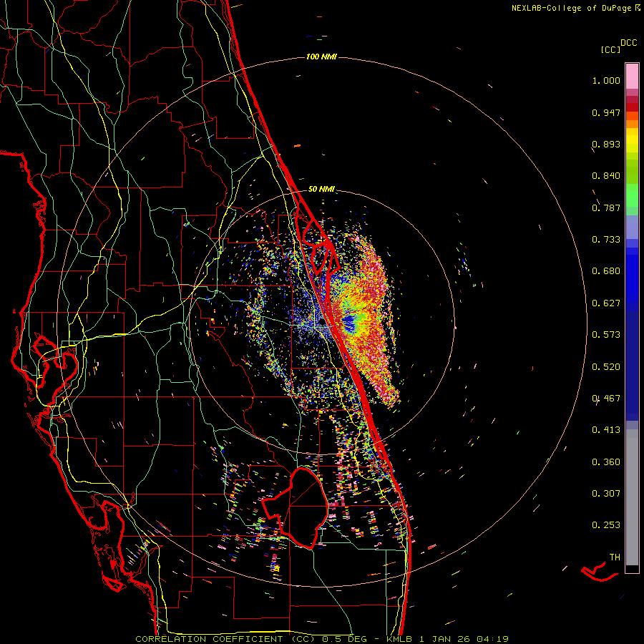Select the 0.360 scale value
The image size is (644, 644).
tap(606, 462)
